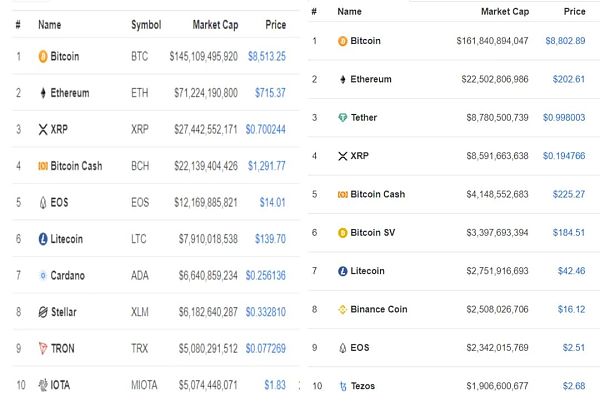Sort by the Symbol column header
Viewport: 600px width, 401px height.
coord(146,24)
